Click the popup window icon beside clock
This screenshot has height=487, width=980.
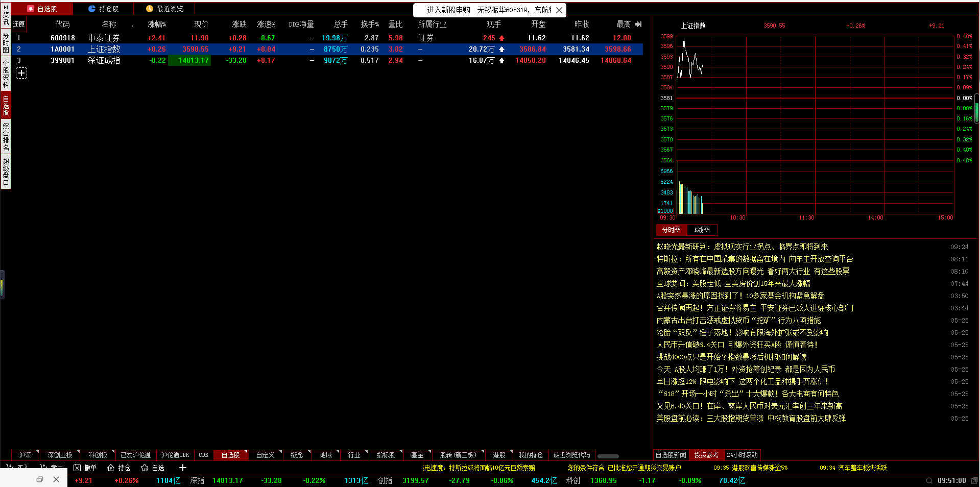(x=974, y=480)
